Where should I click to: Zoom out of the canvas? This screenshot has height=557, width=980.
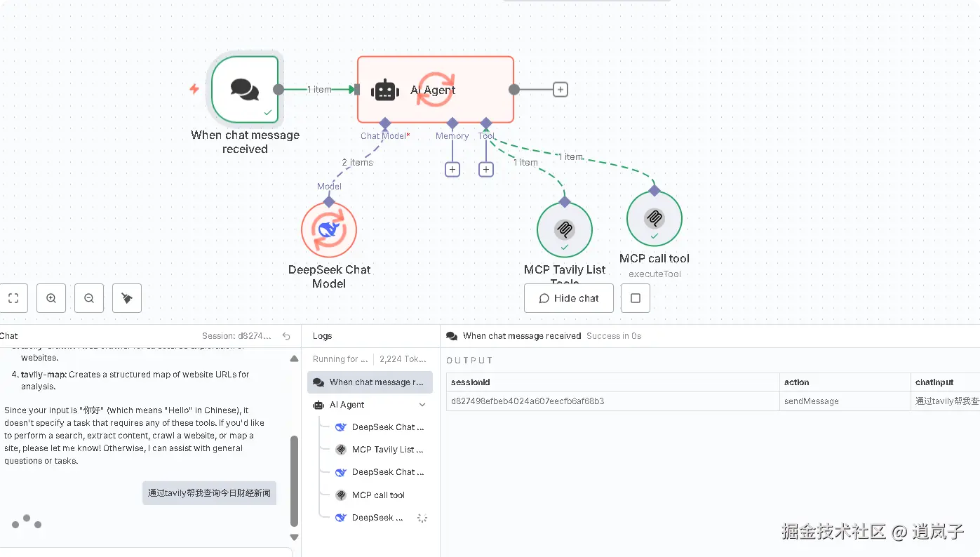[x=89, y=298]
